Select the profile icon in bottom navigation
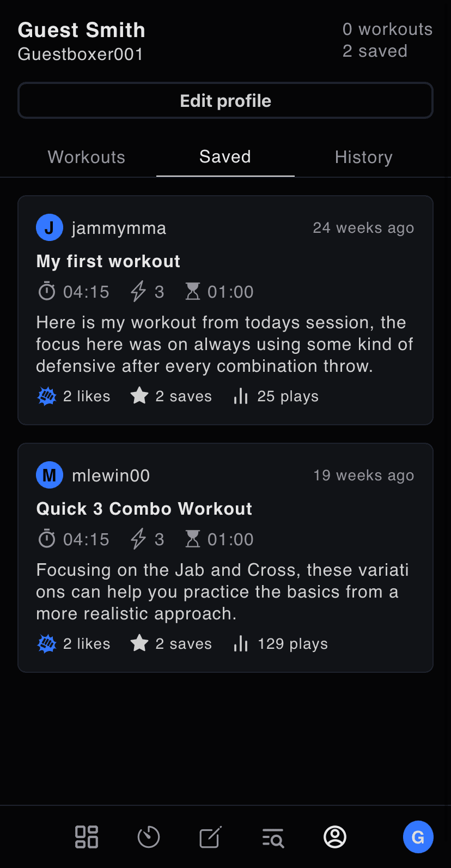 click(335, 837)
